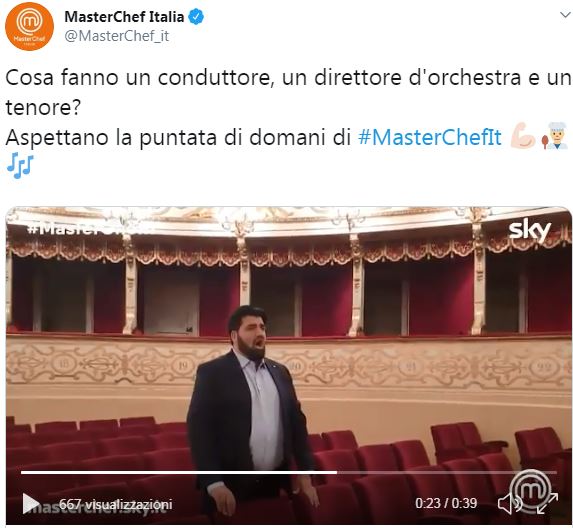Viewport: 573px width, 528px height.
Task: Click the flexed bicep emoji
Action: click(523, 136)
